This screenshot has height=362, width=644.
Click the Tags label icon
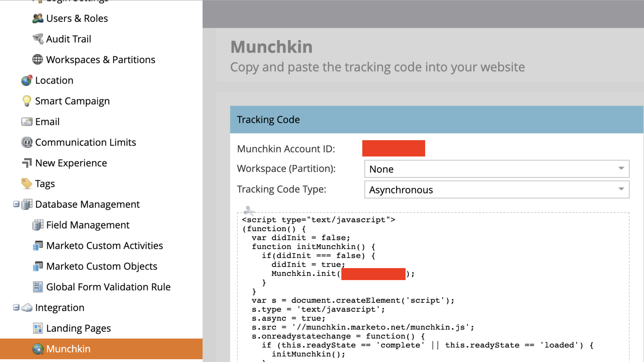27,183
